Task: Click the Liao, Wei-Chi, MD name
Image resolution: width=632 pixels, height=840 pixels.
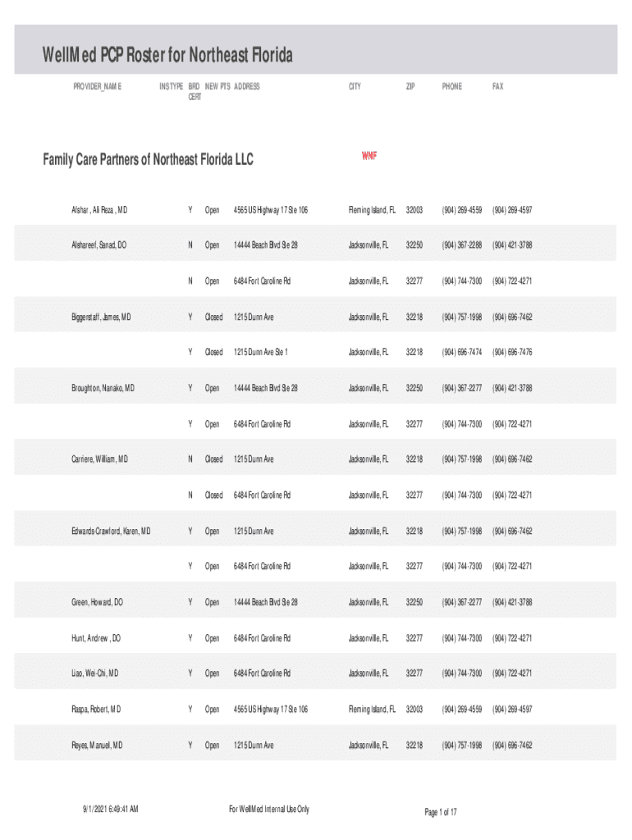Action: [x=95, y=673]
